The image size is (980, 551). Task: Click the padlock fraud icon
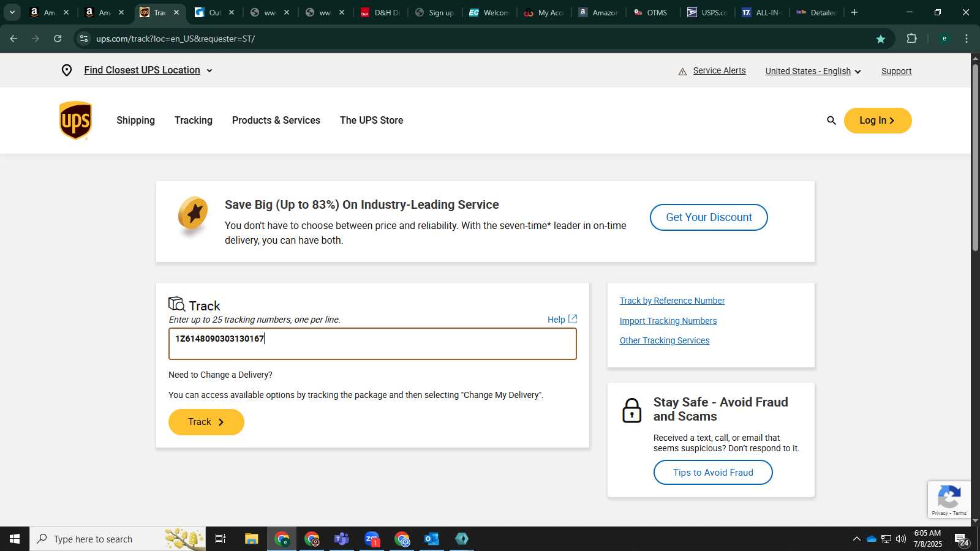point(631,410)
